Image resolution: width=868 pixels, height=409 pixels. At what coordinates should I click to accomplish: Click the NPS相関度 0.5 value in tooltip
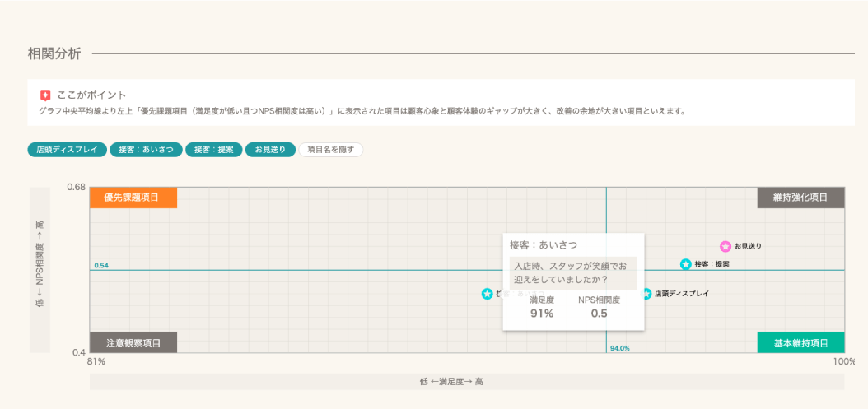click(599, 313)
